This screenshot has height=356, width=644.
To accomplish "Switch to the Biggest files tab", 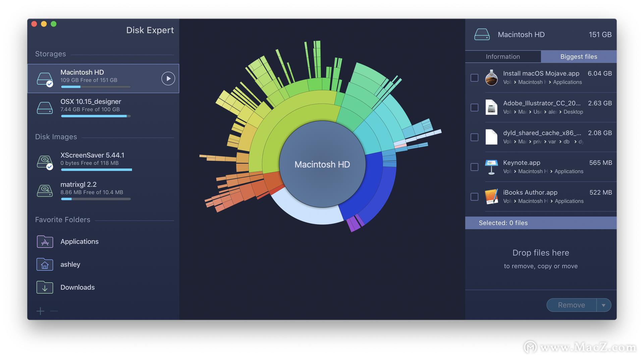I will pos(579,56).
